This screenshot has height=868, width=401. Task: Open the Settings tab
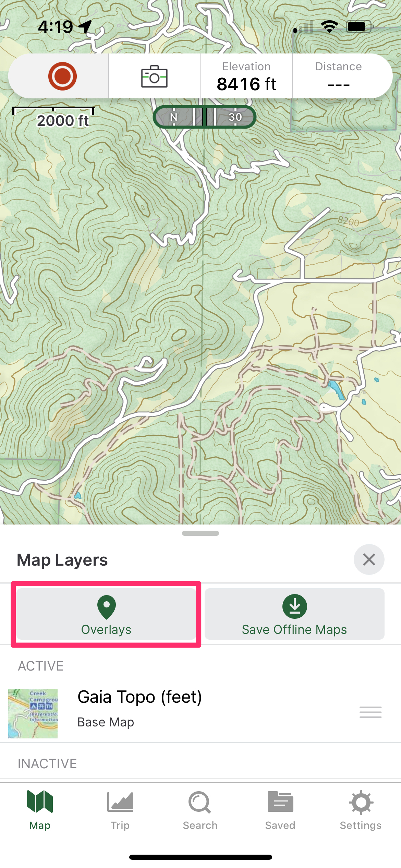pos(361,810)
